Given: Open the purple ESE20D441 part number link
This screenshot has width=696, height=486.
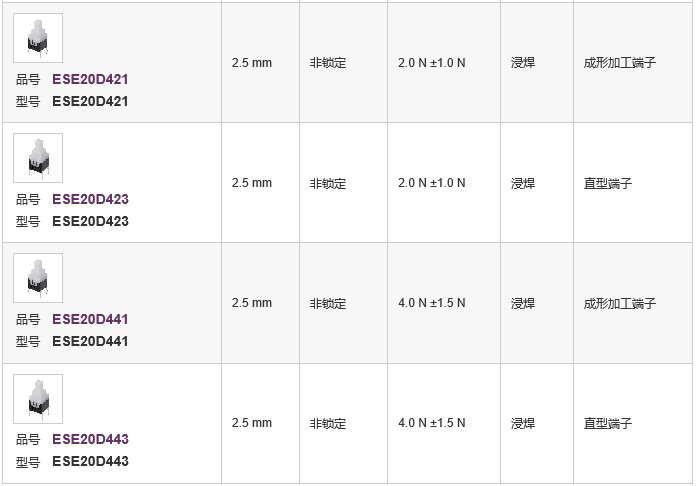Looking at the screenshot, I should click(90, 319).
